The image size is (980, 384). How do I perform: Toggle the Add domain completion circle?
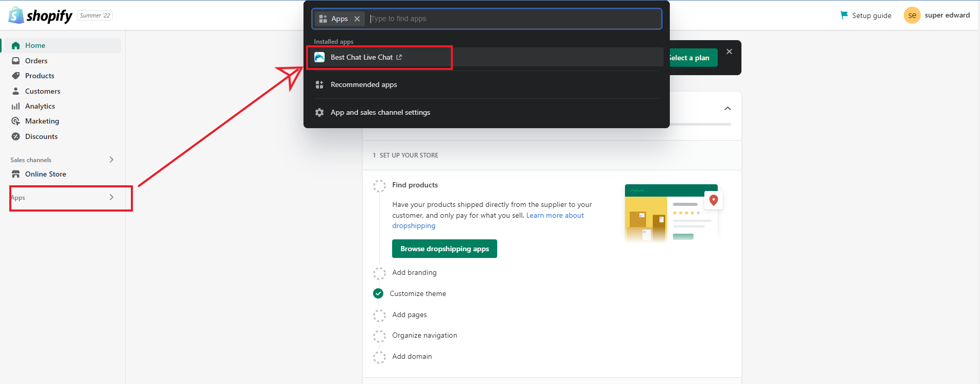(379, 357)
